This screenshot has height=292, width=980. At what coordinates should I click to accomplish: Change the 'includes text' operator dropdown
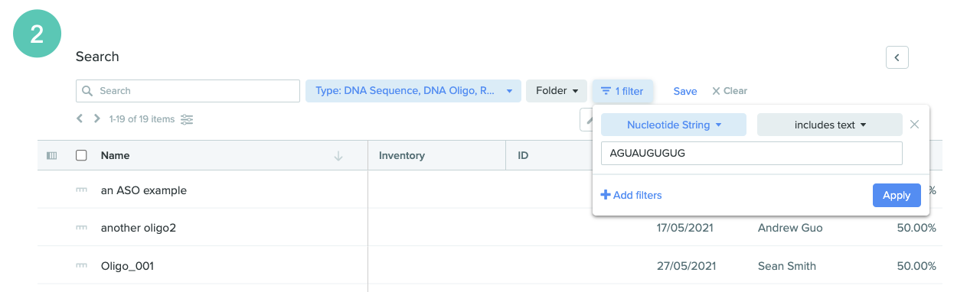point(830,125)
